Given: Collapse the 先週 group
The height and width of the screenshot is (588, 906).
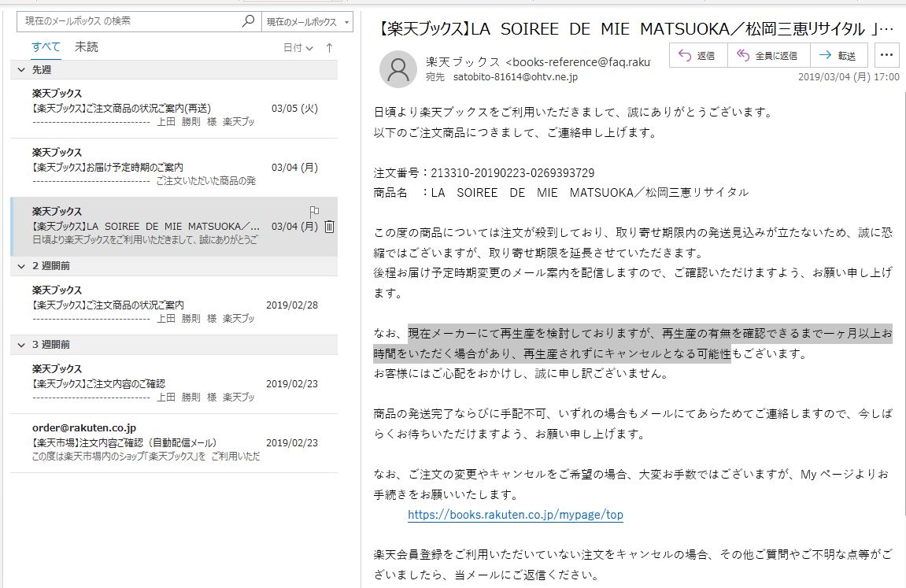Looking at the screenshot, I should 21,70.
